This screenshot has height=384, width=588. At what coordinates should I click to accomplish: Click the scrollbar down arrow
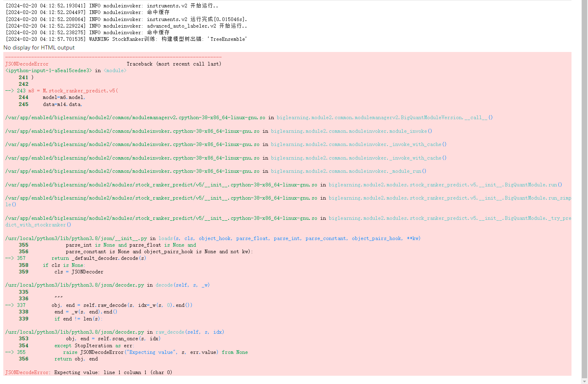coord(584,381)
